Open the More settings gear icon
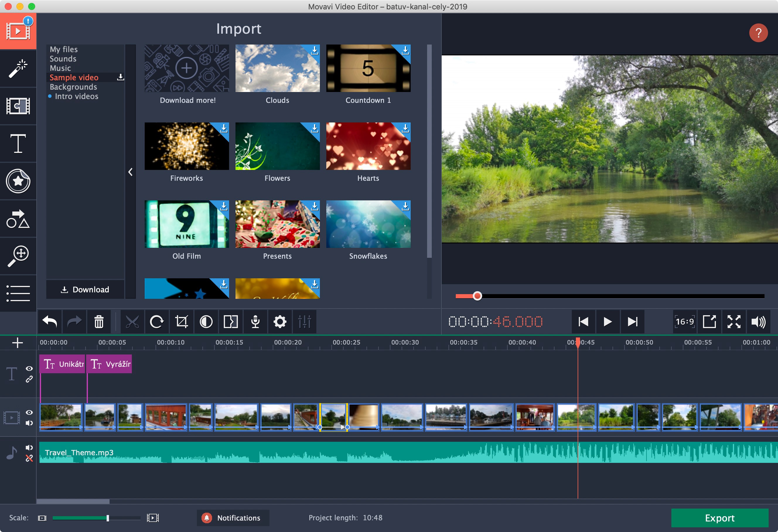Image resolution: width=778 pixels, height=532 pixels. pyautogui.click(x=279, y=321)
